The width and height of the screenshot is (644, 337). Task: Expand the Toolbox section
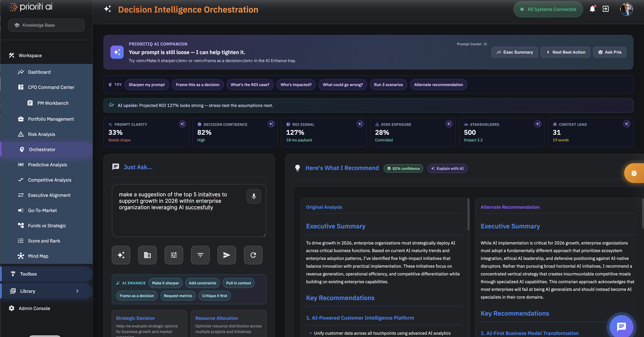tap(46, 274)
